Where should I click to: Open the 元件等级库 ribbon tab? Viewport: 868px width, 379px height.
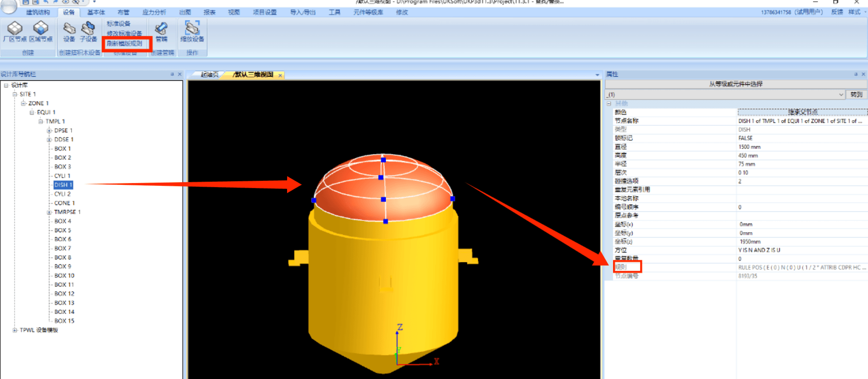click(x=368, y=12)
